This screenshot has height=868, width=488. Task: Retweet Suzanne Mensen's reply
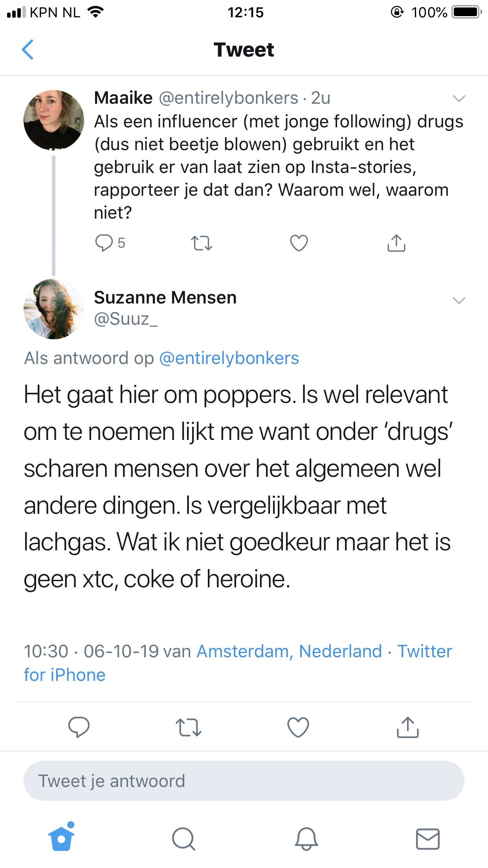pyautogui.click(x=189, y=727)
